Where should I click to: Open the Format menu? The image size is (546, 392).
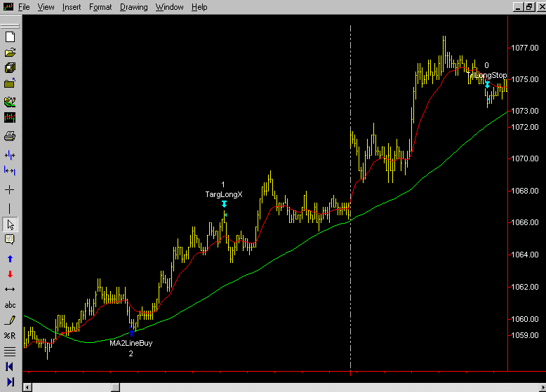(x=100, y=7)
